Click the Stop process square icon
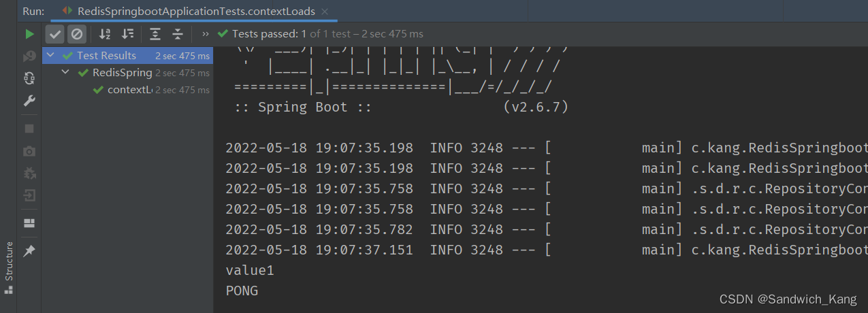 [x=29, y=128]
